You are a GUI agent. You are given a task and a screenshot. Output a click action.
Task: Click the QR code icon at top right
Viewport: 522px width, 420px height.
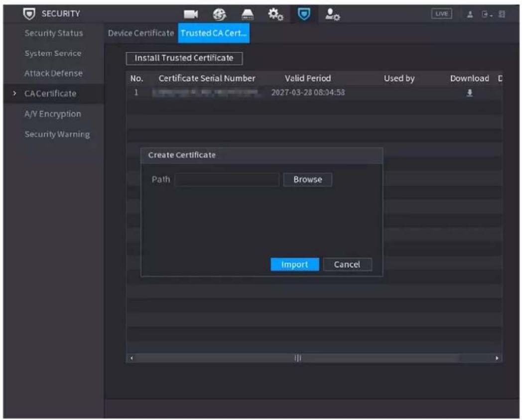(x=502, y=14)
